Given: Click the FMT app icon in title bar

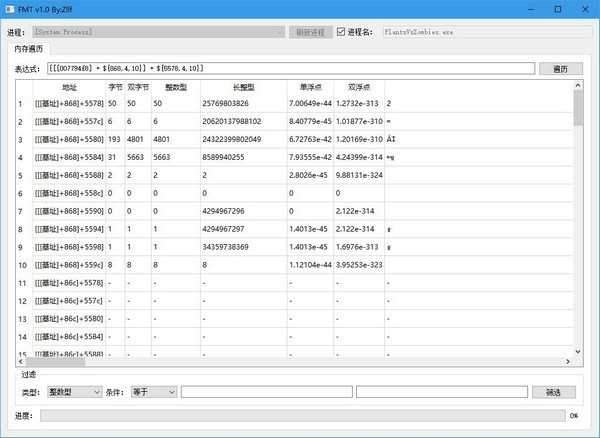Looking at the screenshot, I should 10,9.
